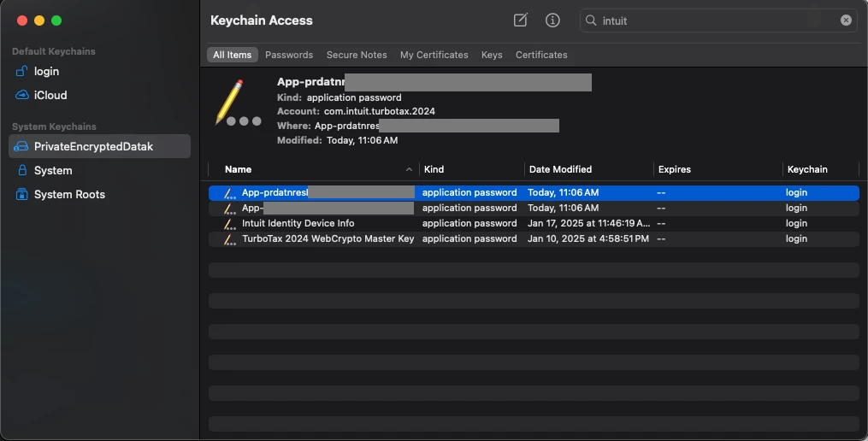
Task: Switch to the All Items tab
Action: point(233,55)
